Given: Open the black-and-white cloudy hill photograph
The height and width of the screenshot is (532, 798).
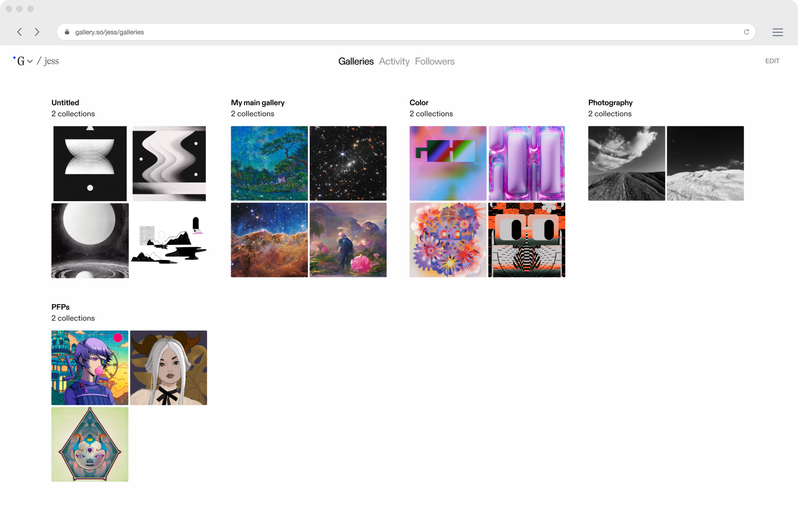Looking at the screenshot, I should [x=627, y=163].
